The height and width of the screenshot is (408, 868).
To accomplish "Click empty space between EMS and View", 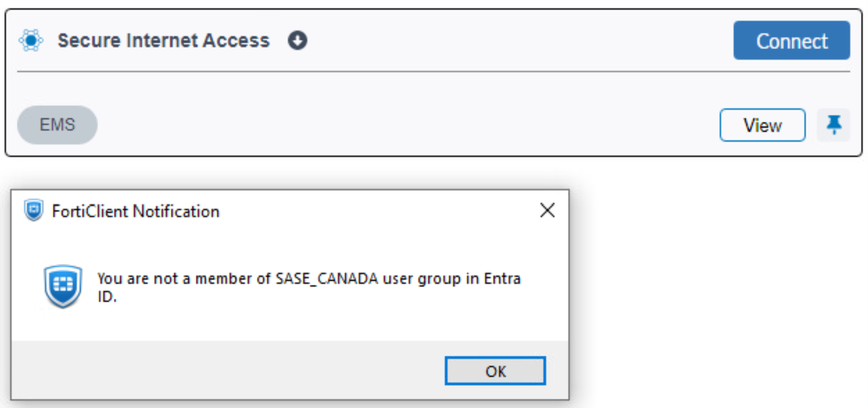I will pos(408,125).
